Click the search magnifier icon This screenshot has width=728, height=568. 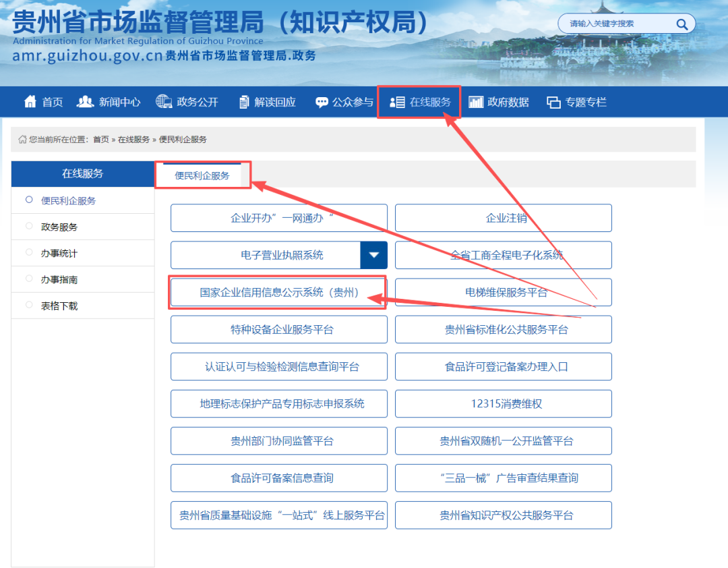click(681, 24)
